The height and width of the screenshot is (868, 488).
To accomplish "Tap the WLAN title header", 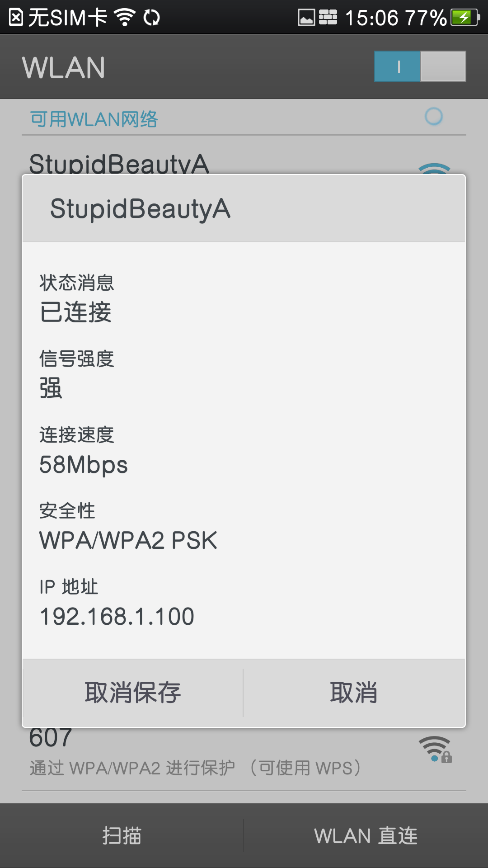I will (64, 67).
